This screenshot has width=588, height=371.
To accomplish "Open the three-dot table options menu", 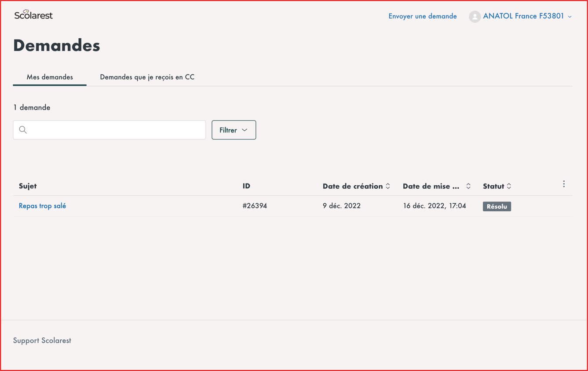I will click(564, 184).
